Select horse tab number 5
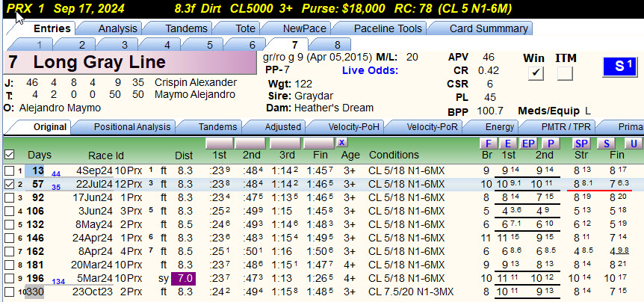This screenshot has height=302, width=644. [206, 44]
